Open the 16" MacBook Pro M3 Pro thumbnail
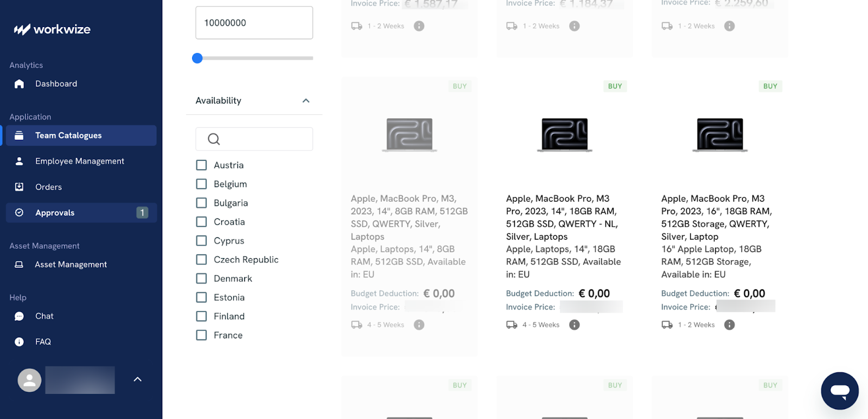The width and height of the screenshot is (868, 419). click(x=720, y=134)
